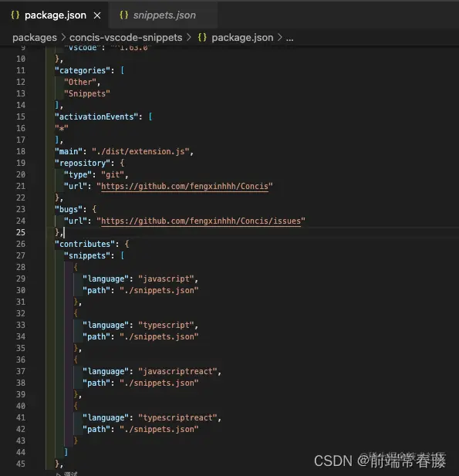Click the "activationEvents" key
This screenshot has height=476, width=459.
pyautogui.click(x=96, y=116)
